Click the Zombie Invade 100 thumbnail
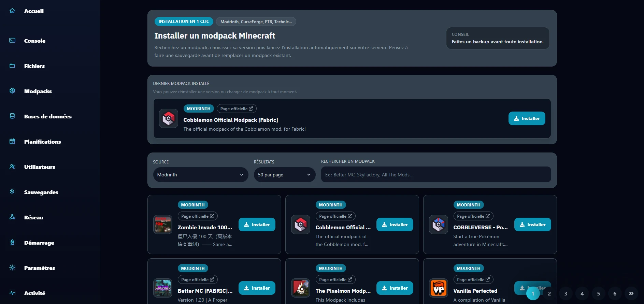 163,225
